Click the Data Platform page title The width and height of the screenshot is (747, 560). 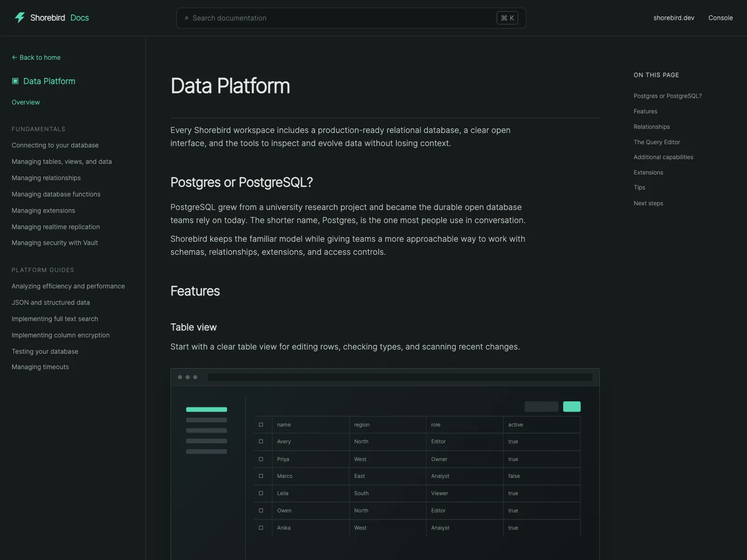[230, 86]
